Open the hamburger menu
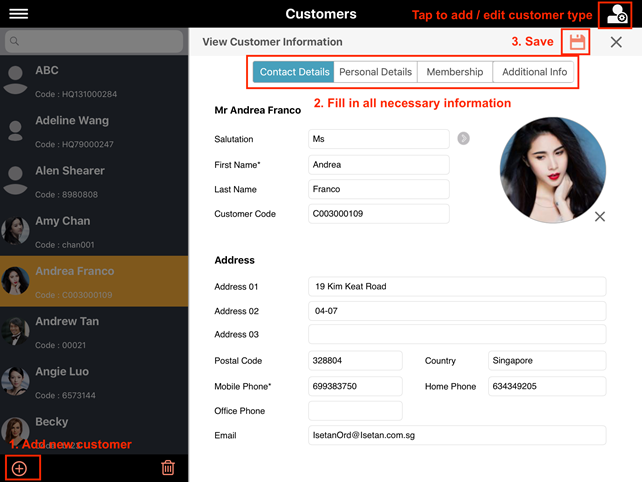Viewport: 642px width, 482px height. click(18, 14)
